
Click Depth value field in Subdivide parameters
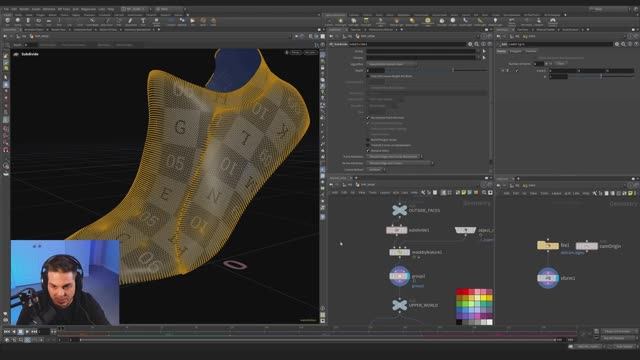click(x=375, y=71)
